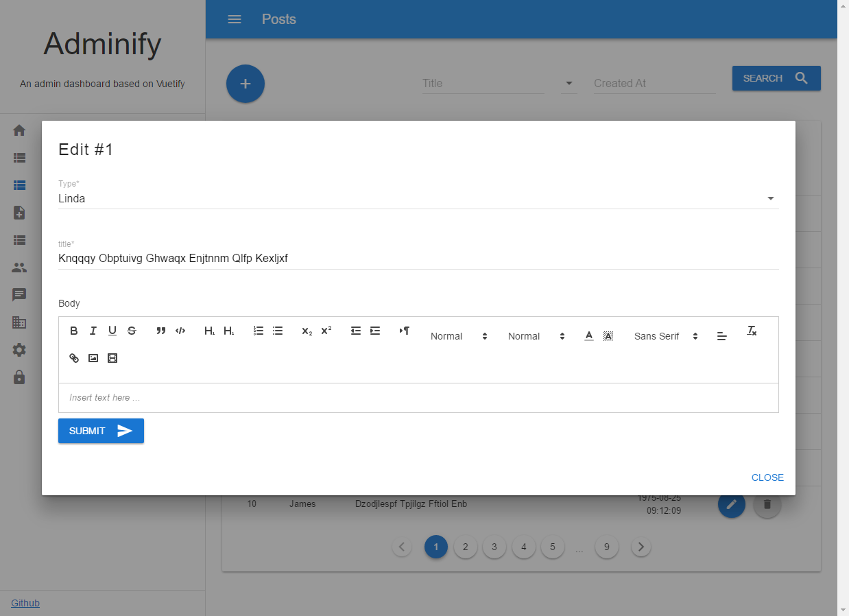This screenshot has height=616, width=849.
Task: Increase indent with the indent icon
Action: click(375, 331)
